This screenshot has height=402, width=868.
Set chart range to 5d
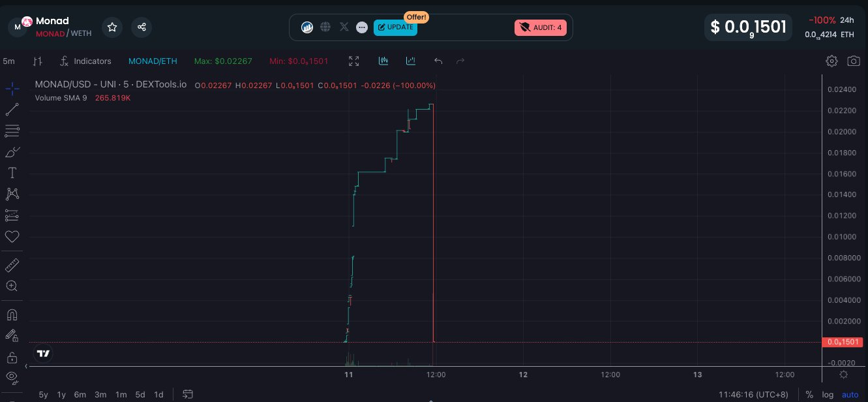tap(140, 394)
